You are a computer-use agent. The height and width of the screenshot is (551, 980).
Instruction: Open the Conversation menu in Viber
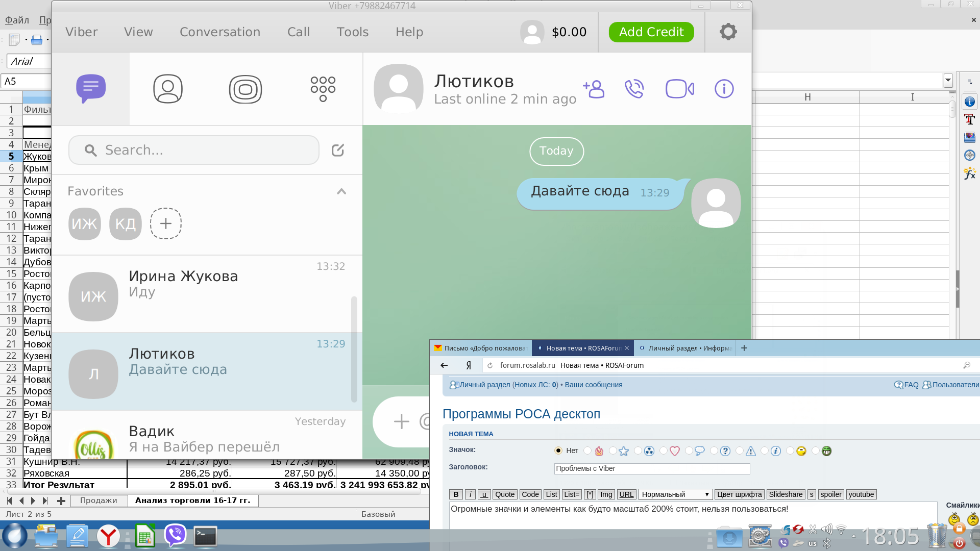[x=219, y=32]
